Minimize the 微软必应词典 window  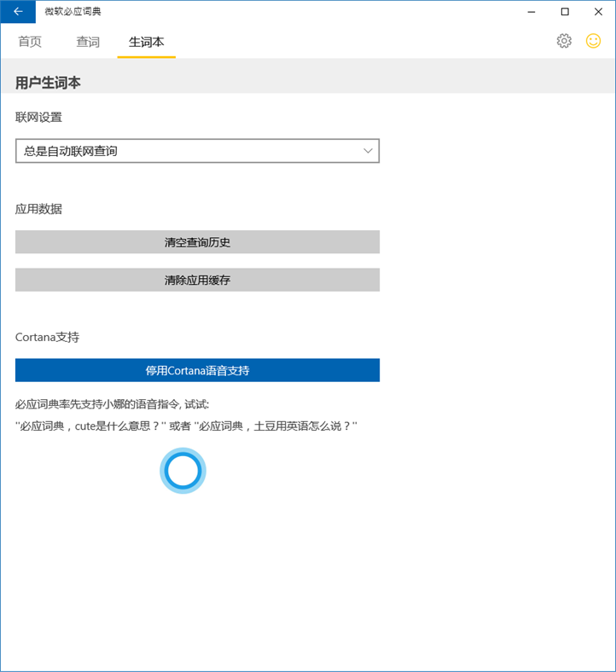(532, 12)
